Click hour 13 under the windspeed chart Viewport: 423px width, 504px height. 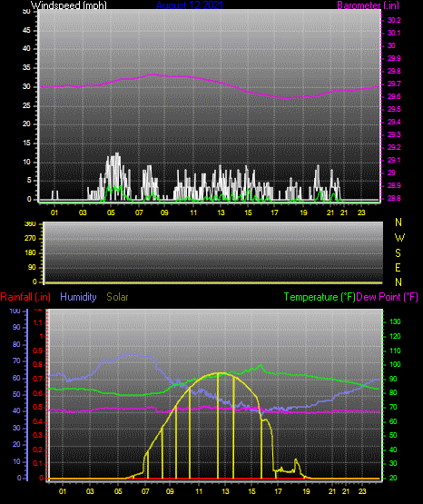(x=221, y=212)
